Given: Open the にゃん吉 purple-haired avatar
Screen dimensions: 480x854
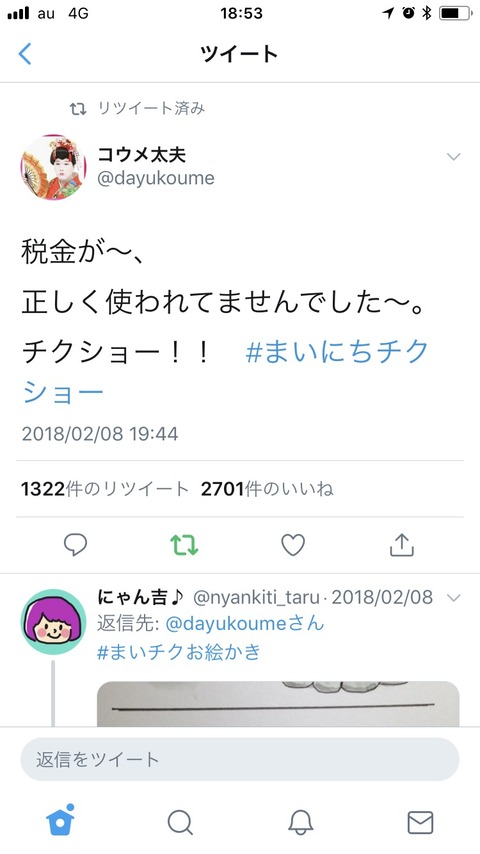Looking at the screenshot, I should (x=53, y=621).
